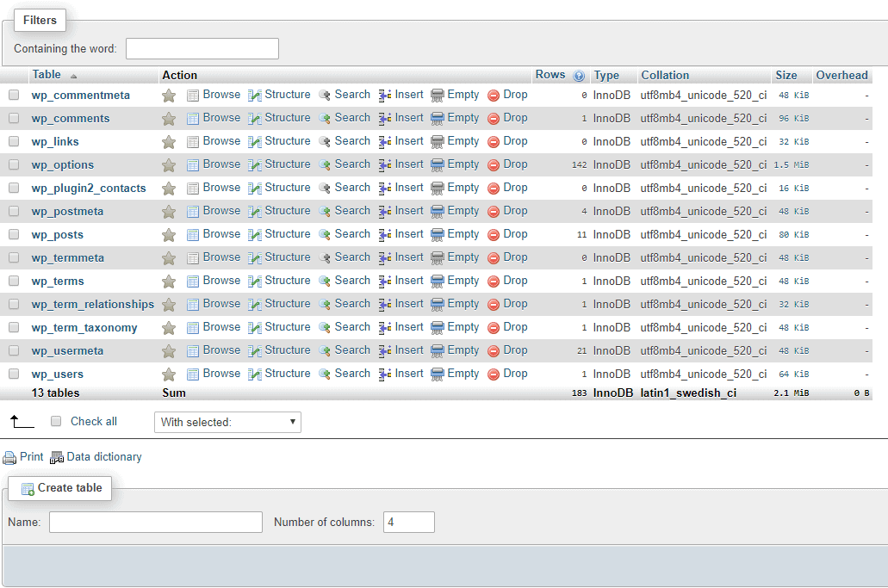Click the Browse icon for wp_users table
This screenshot has width=888, height=588.
coord(193,374)
